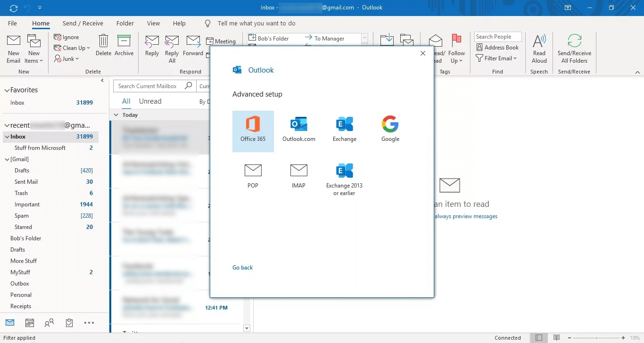644x343 pixels.
Task: Open the Filter Email dropdown
Action: (497, 58)
